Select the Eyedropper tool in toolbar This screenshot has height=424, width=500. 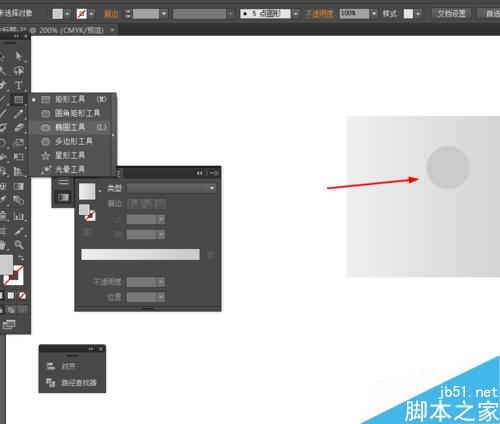(x=19, y=231)
